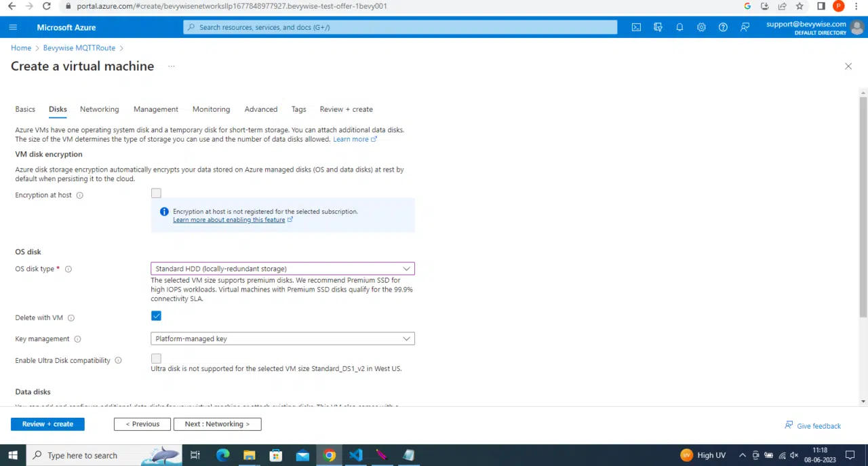This screenshot has width=868, height=466.
Task: Show info tooltip for Enable Ultra Disk compatibility
Action: [x=118, y=361]
